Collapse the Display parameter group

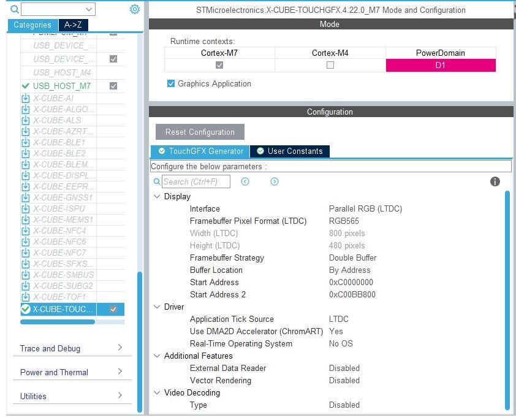coord(157,196)
